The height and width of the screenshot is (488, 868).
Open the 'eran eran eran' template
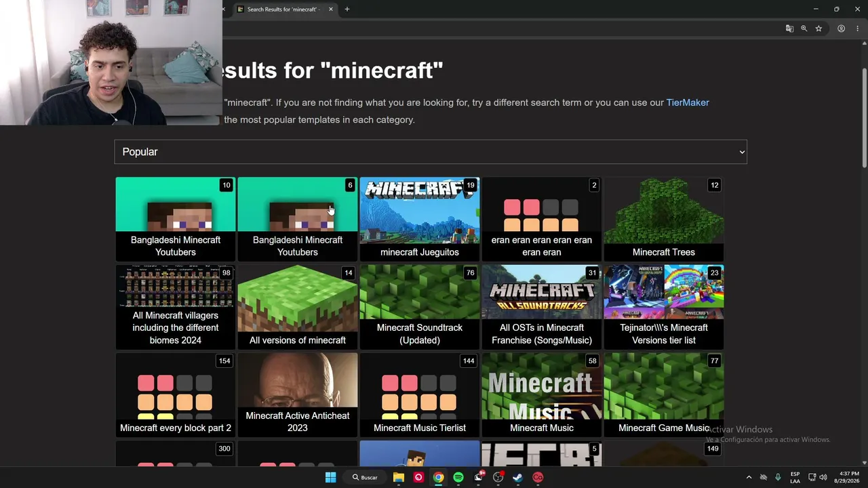pyautogui.click(x=542, y=219)
